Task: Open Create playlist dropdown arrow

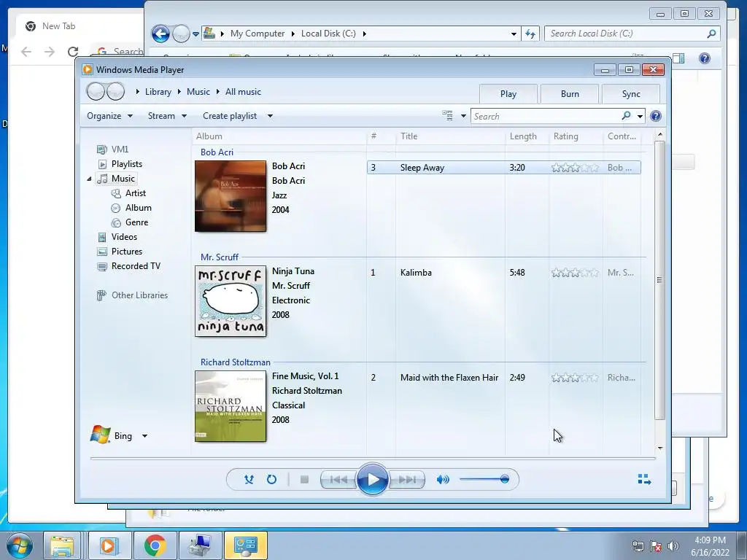Action: [270, 116]
